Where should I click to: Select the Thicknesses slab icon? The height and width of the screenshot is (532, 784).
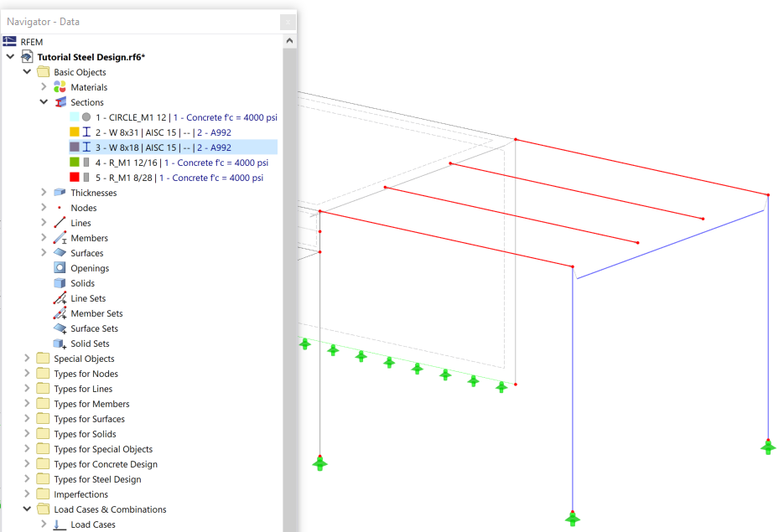coord(59,192)
